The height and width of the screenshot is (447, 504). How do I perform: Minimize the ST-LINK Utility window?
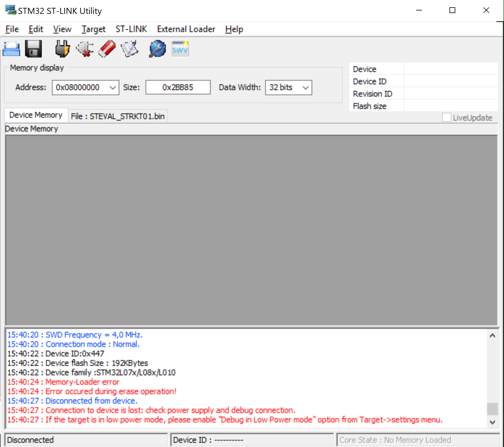419,10
